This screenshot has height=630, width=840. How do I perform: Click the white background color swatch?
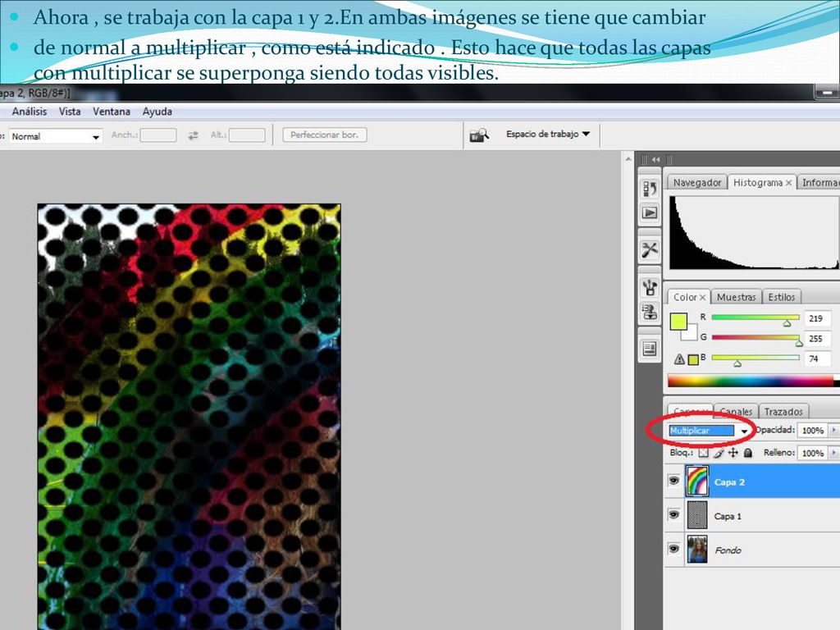pyautogui.click(x=690, y=334)
